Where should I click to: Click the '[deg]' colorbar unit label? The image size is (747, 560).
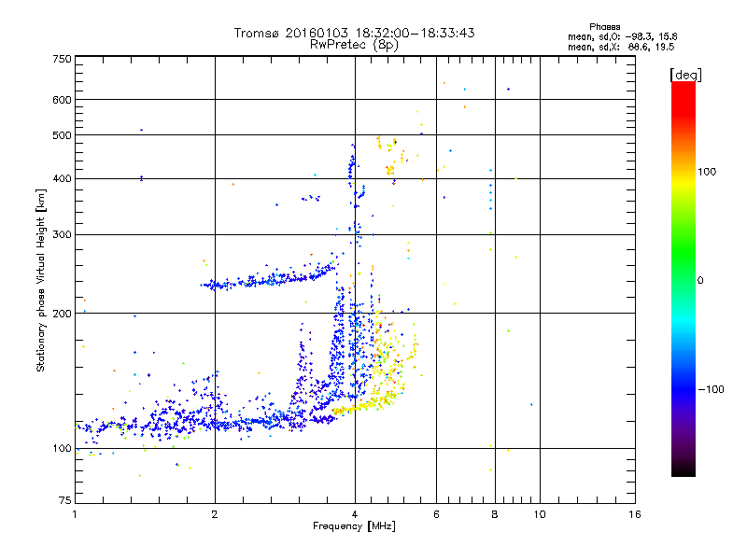click(685, 75)
